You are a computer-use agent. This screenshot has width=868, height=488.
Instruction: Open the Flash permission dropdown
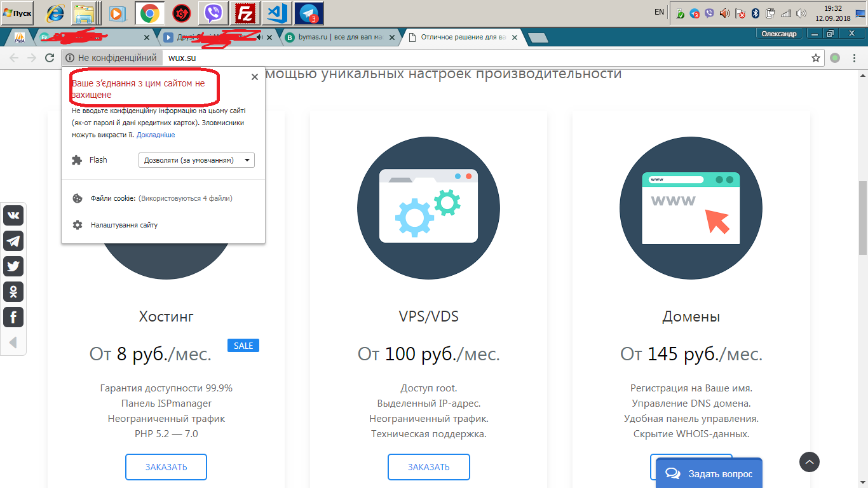pyautogui.click(x=196, y=160)
